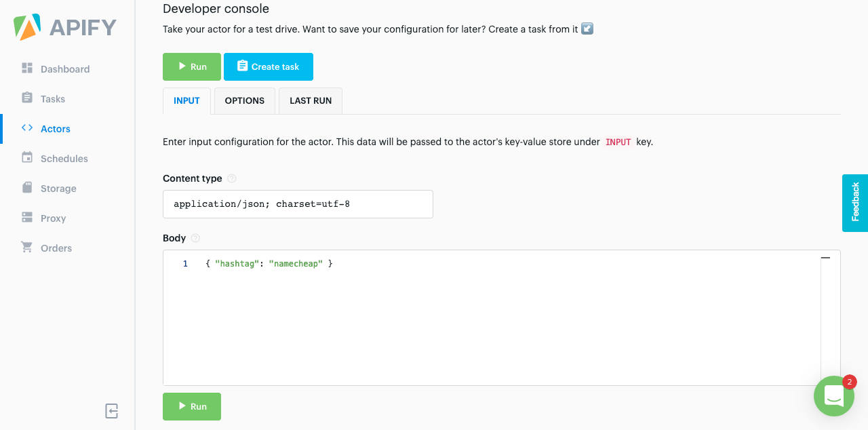868x430 pixels.
Task: Click the Proxy server icon
Action: [27, 218]
